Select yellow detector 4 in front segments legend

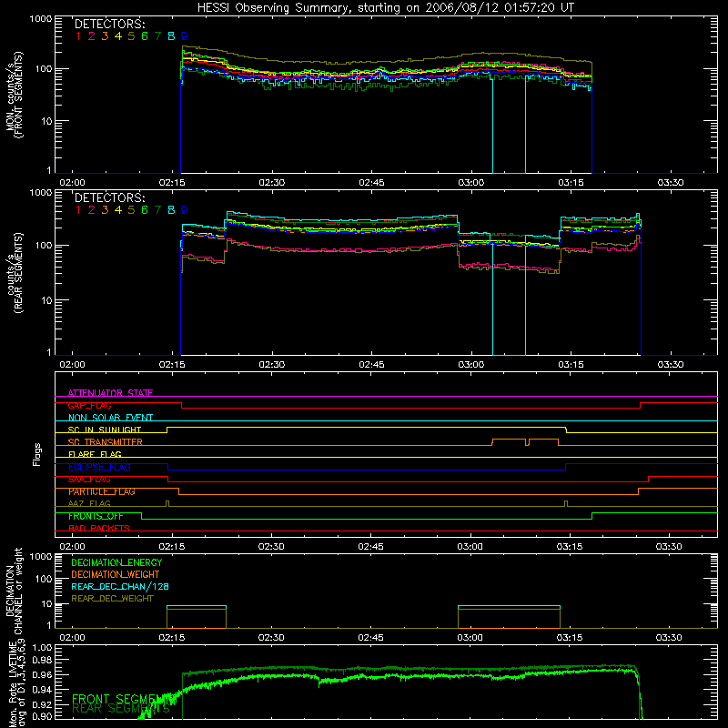tap(118, 36)
